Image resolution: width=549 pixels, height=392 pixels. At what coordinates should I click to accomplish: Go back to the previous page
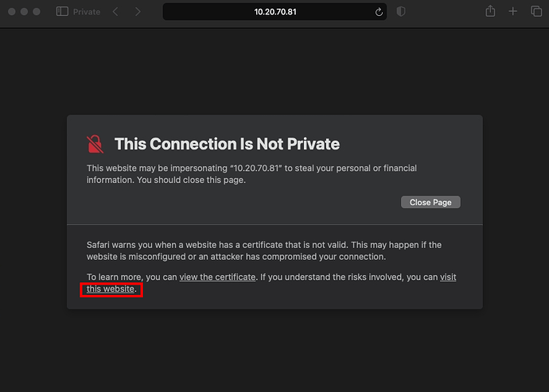[115, 12]
